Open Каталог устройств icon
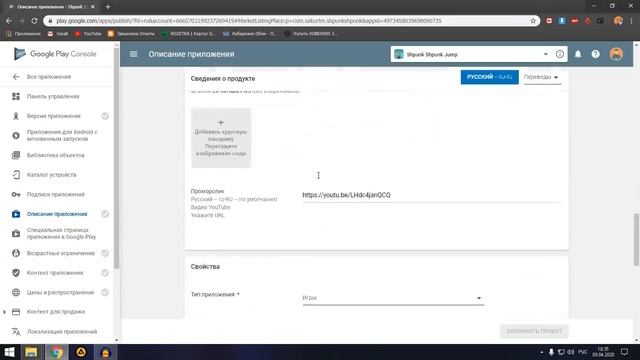This screenshot has width=640, height=360. click(x=16, y=175)
